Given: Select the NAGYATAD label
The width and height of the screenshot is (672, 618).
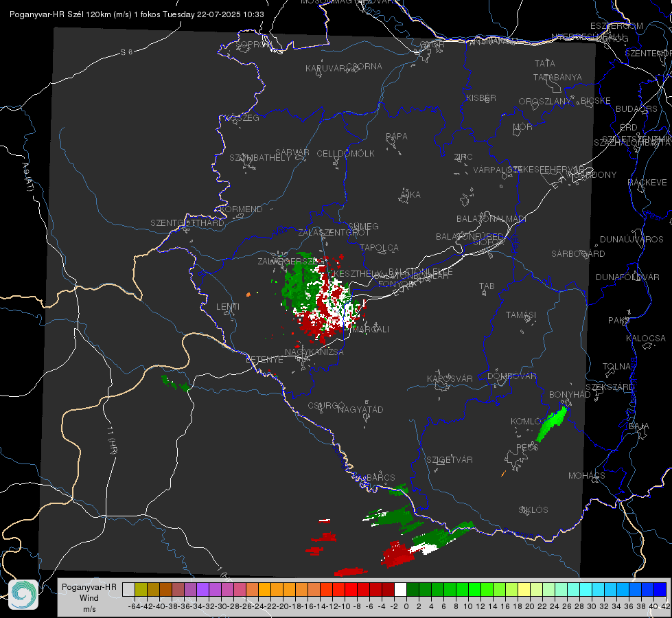Looking at the screenshot, I should tap(360, 409).
